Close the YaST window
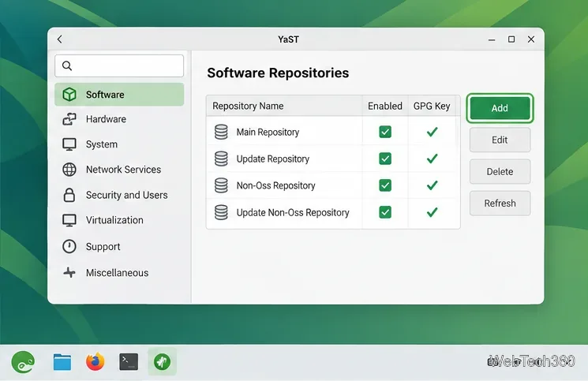This screenshot has height=381, width=588. 531,39
